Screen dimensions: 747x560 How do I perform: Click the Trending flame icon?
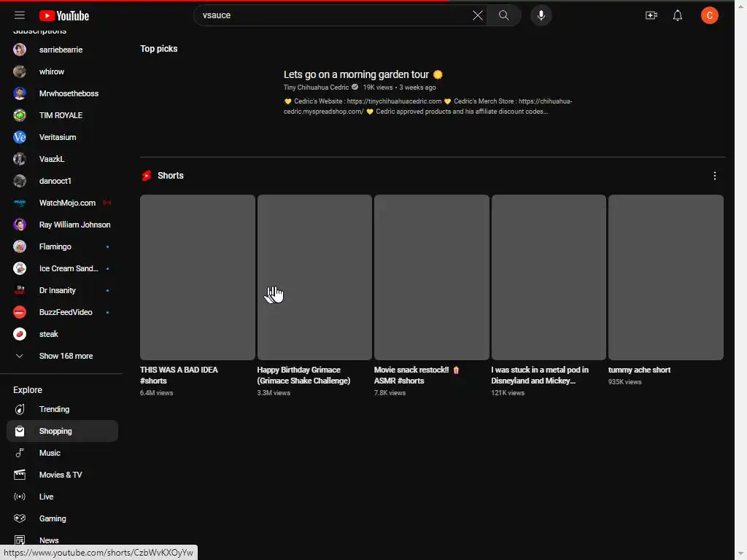[x=20, y=409]
